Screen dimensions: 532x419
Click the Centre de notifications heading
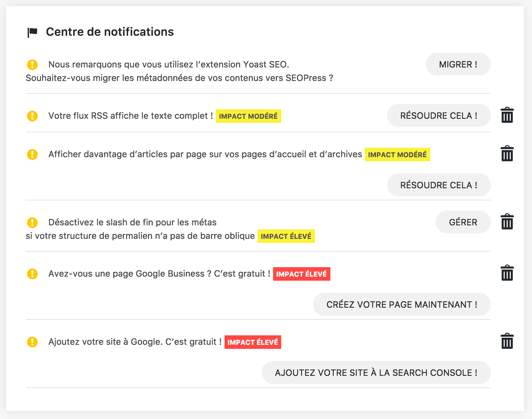click(110, 32)
